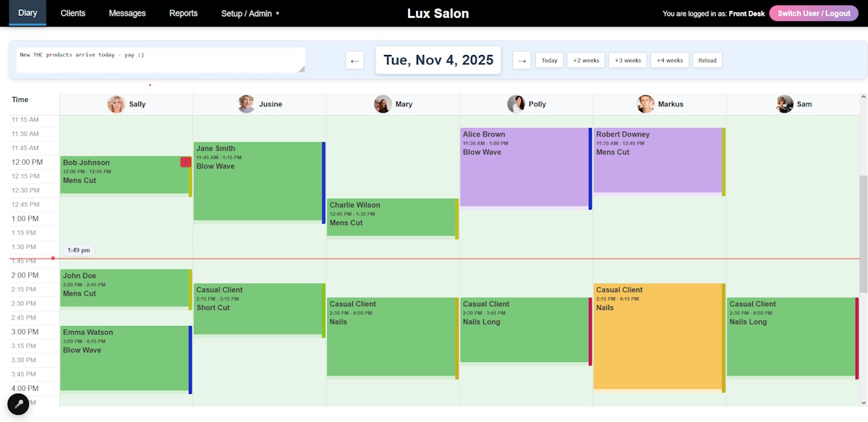Go to previous day with left arrow
This screenshot has width=868, height=422.
354,61
